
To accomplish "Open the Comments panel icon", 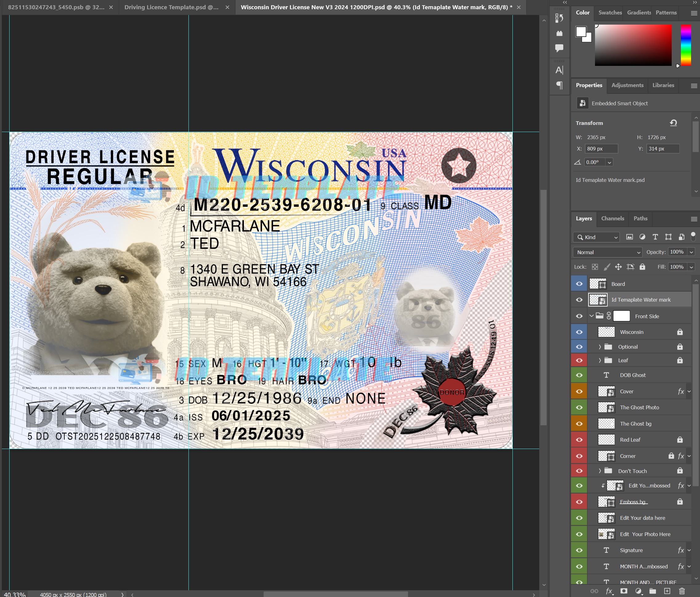I will coord(559,48).
